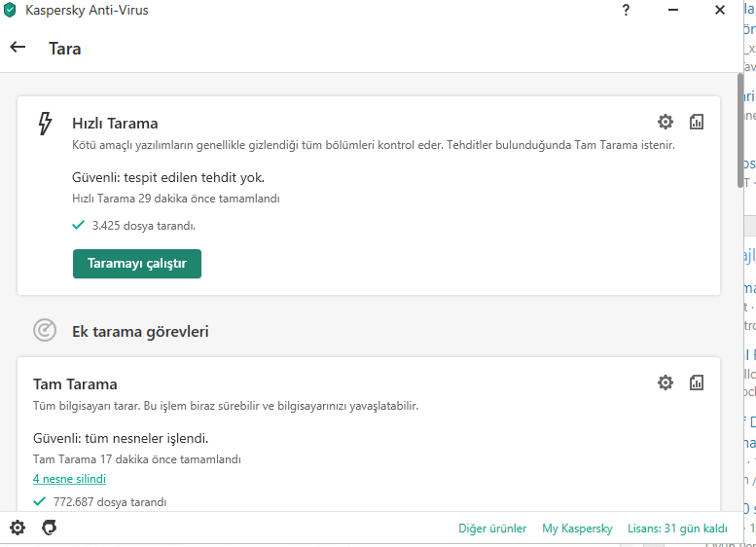Open Tam Tarama report icon
Viewport: 756px width, 547px height.
coord(697,383)
